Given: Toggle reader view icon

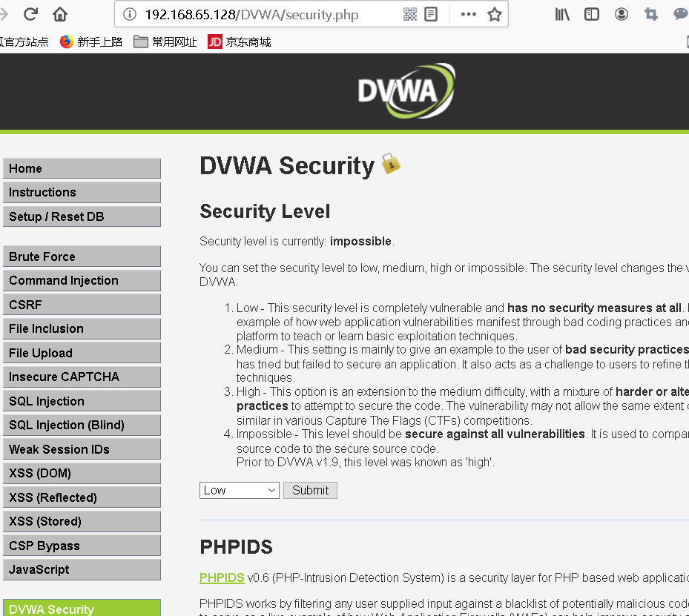Looking at the screenshot, I should coord(431,15).
